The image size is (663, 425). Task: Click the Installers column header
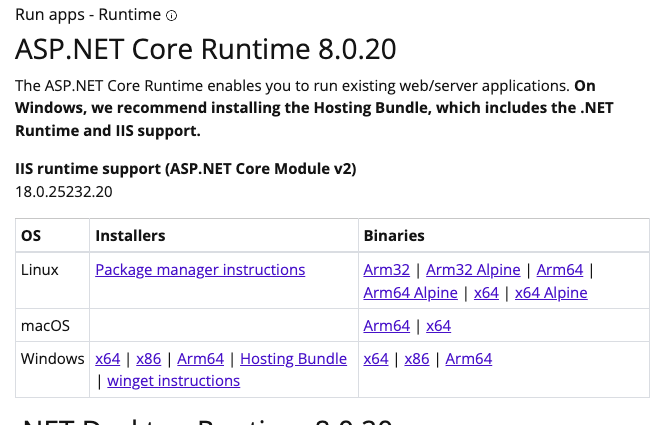[130, 236]
